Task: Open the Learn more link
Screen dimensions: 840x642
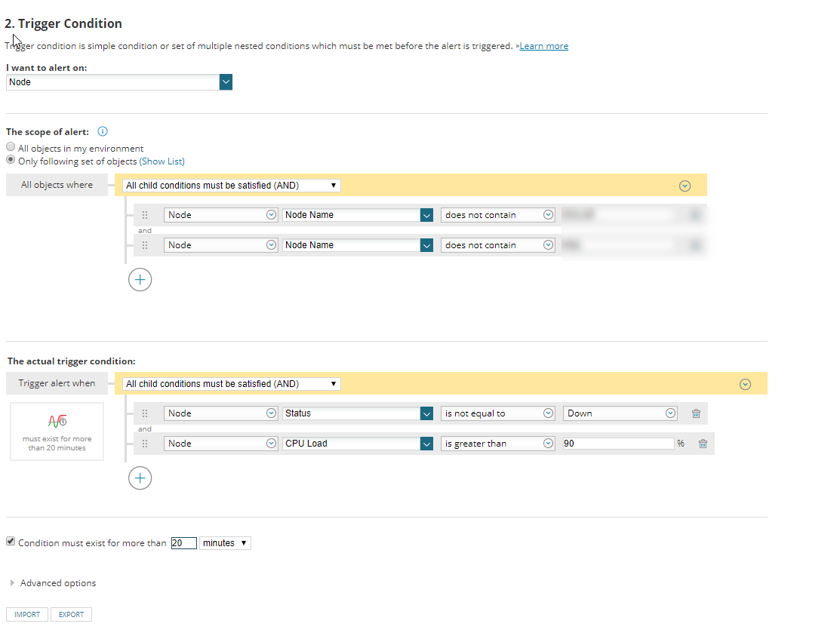Action: tap(543, 46)
